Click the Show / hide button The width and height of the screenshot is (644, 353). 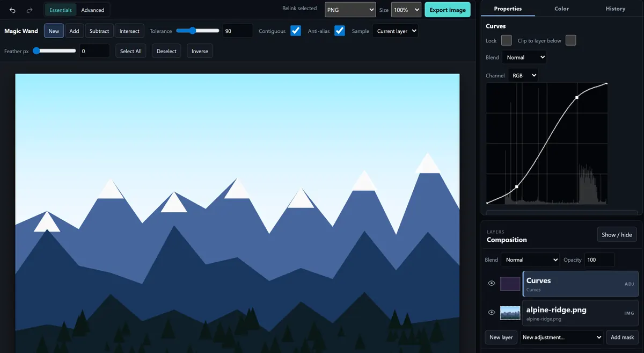tap(617, 234)
